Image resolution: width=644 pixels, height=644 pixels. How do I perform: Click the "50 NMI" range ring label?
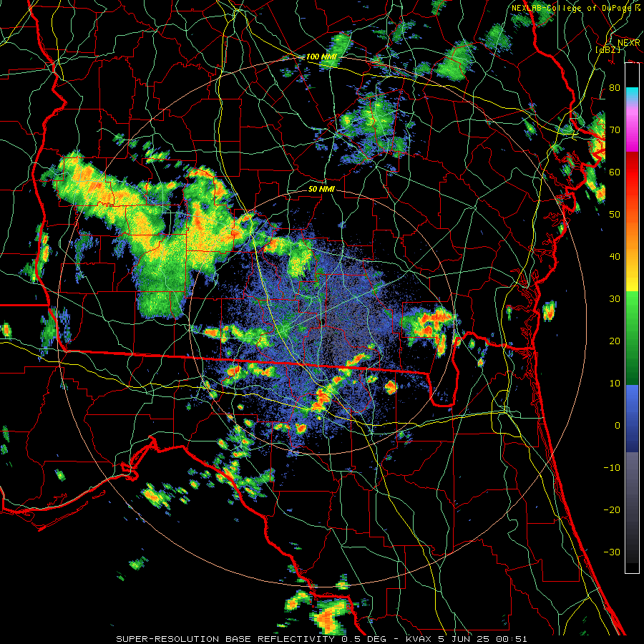pos(321,189)
